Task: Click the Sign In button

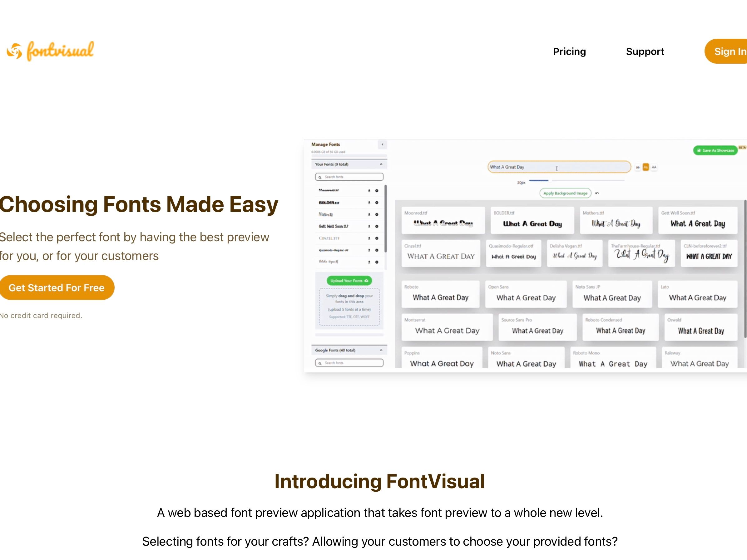Action: (x=726, y=51)
